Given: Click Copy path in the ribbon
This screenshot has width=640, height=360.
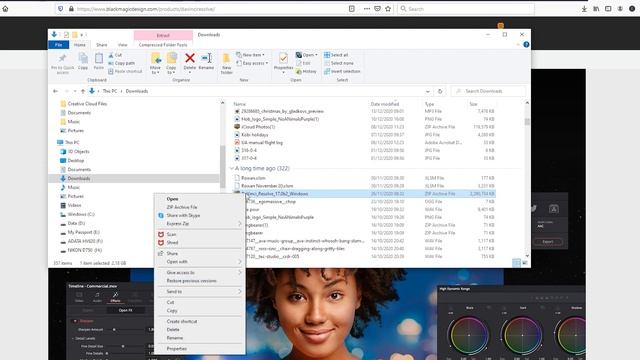Looking at the screenshot, I should click(122, 63).
